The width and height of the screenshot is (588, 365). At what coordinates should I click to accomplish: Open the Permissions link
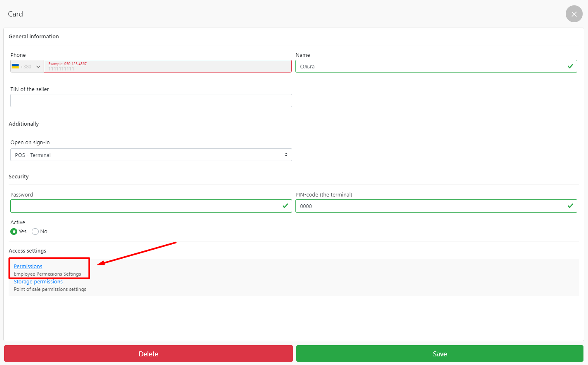click(28, 267)
